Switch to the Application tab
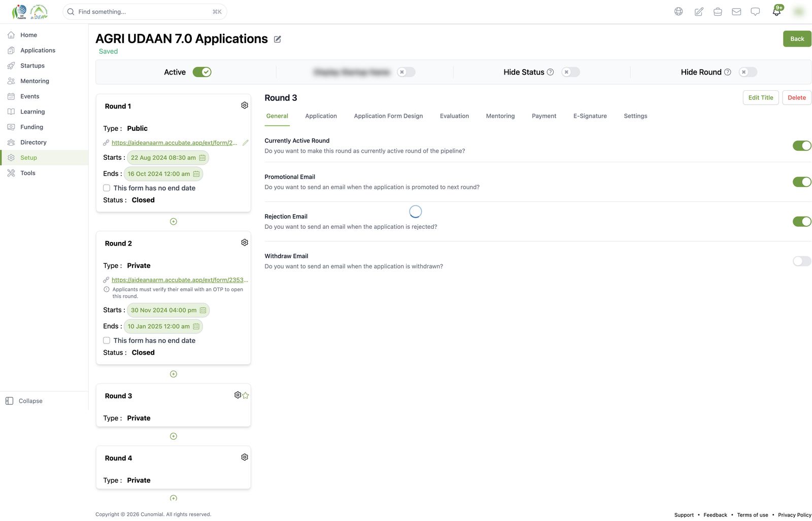 321,116
